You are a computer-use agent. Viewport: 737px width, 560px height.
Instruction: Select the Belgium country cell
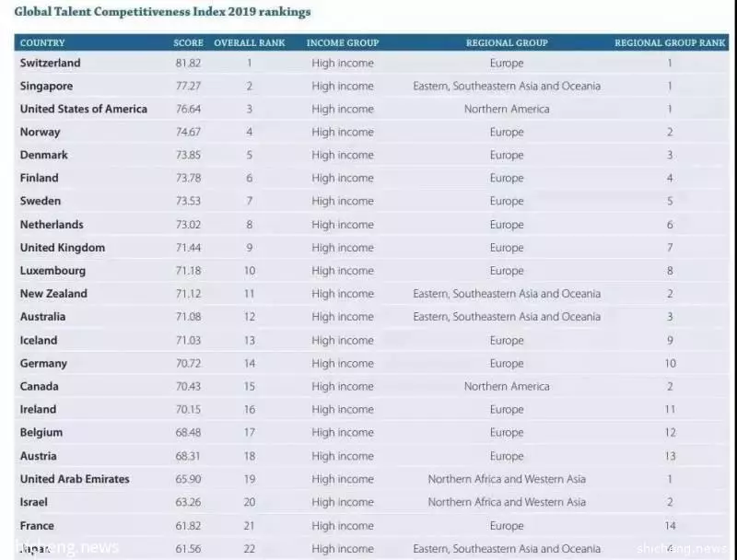[x=41, y=433]
